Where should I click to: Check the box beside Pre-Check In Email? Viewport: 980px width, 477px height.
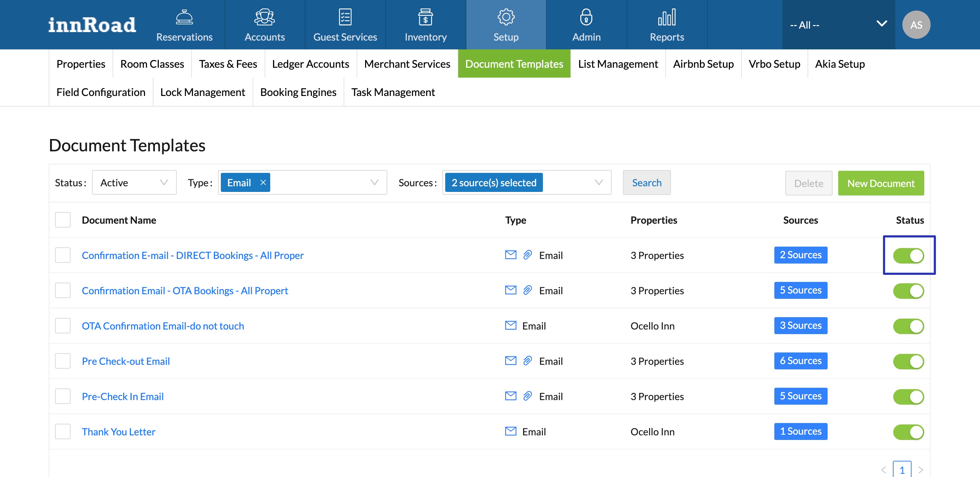point(63,396)
